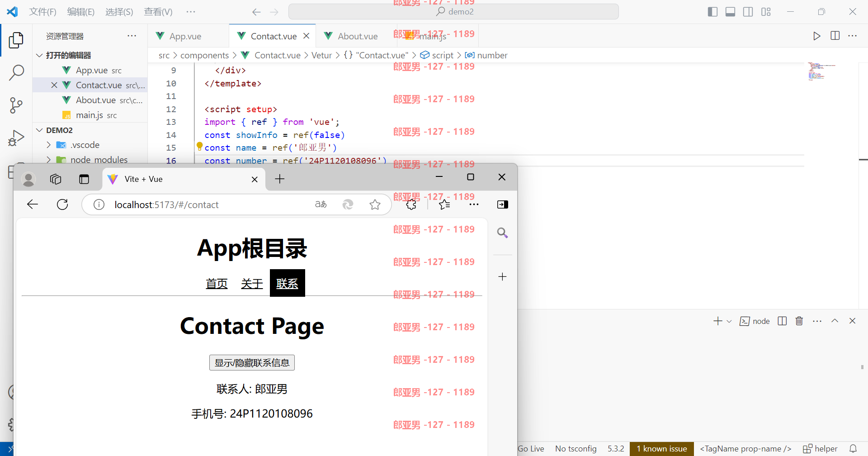868x456 pixels.
Task: Close Contact.vue from open editors list
Action: pos(54,85)
